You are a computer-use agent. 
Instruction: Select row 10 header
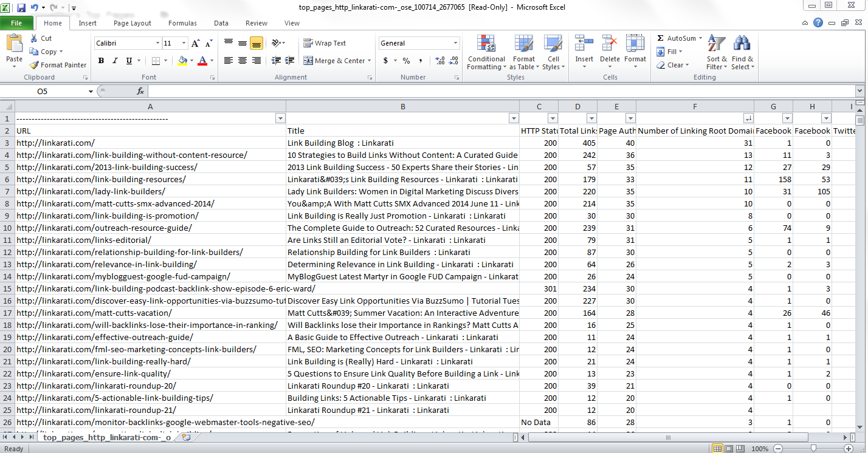coord(7,228)
